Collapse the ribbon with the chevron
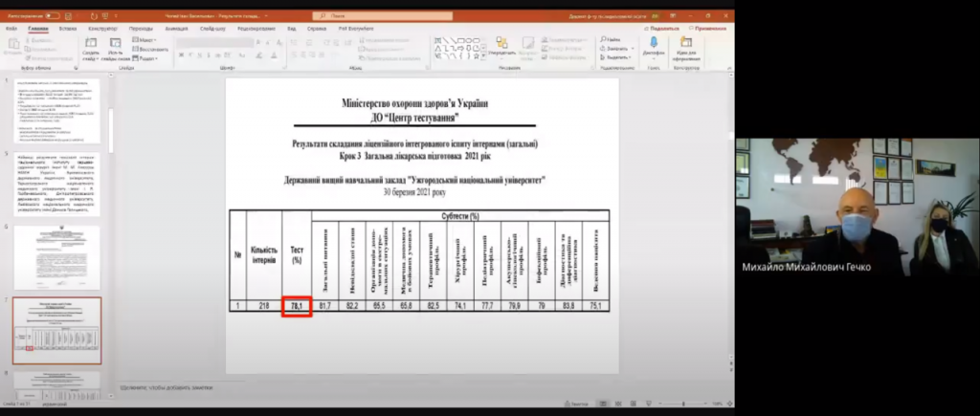980x416 pixels. click(729, 67)
